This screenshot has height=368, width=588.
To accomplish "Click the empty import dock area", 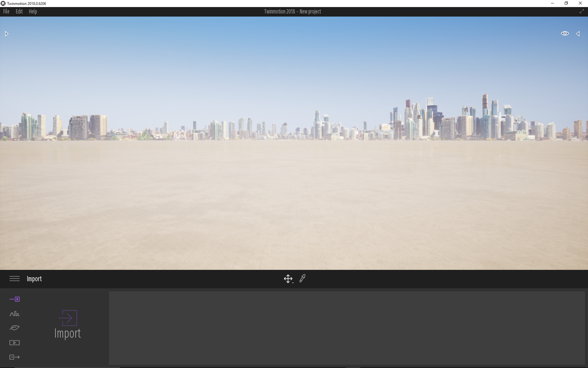I will (x=347, y=328).
